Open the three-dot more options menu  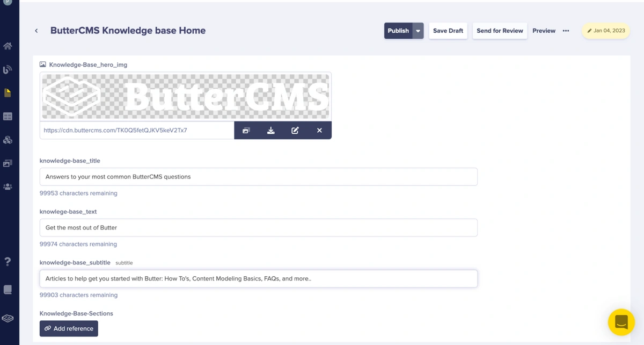pyautogui.click(x=566, y=31)
